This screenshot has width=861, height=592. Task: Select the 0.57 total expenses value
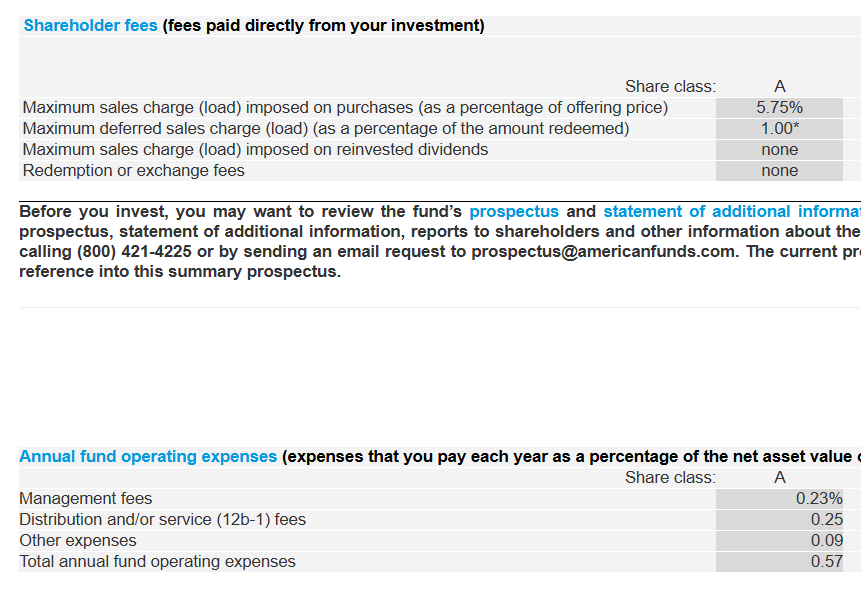[826, 562]
